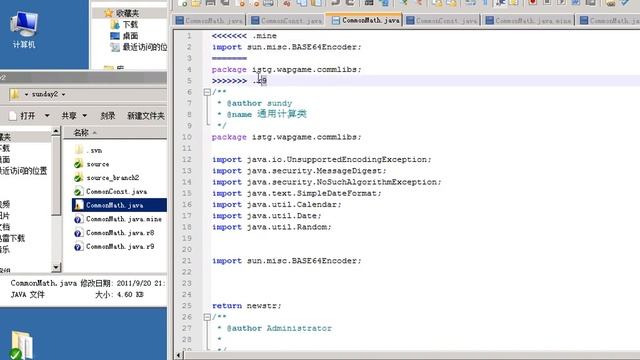Click the '@name 通用计算类' comment text
This screenshot has height=360, width=640.
(x=267, y=114)
